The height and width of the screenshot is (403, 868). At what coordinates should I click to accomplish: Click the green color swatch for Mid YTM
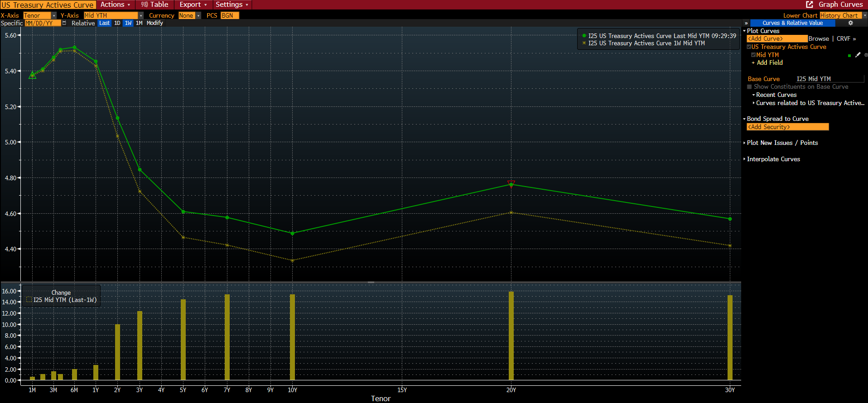click(849, 55)
